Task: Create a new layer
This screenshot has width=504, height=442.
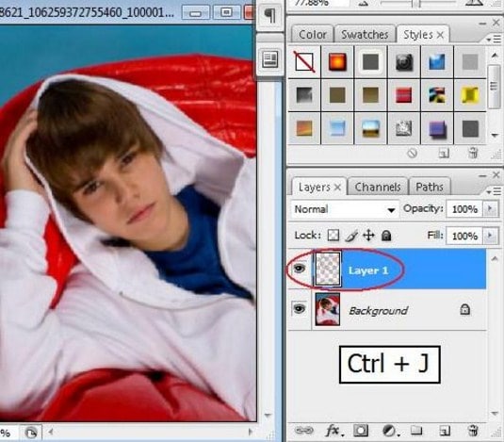Action: tap(445, 431)
